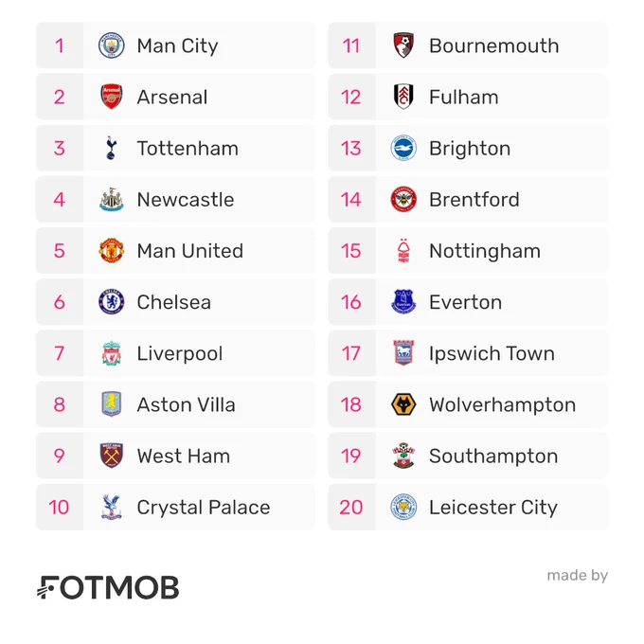Click the rank number 13 cell
The height and width of the screenshot is (644, 644).
click(x=351, y=148)
